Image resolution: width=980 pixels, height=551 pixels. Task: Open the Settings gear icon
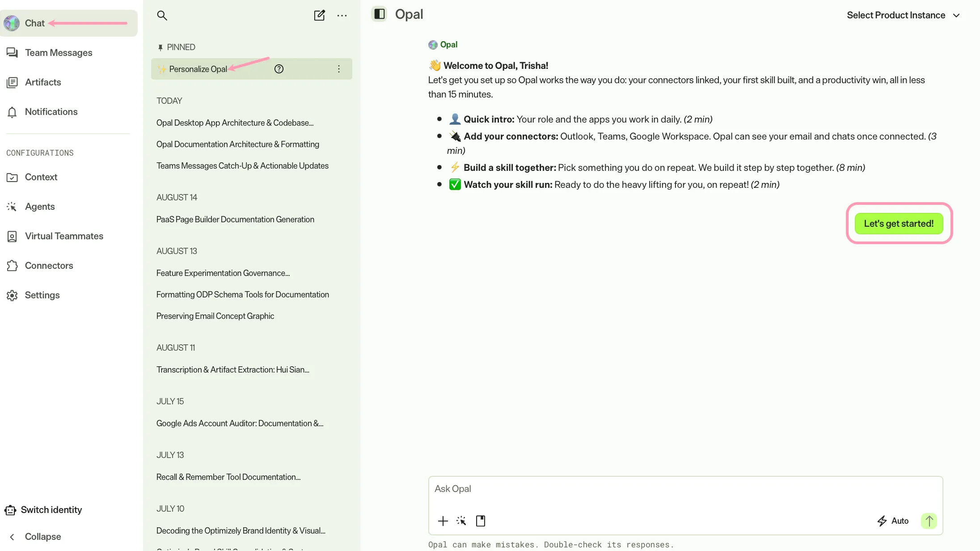click(x=12, y=295)
